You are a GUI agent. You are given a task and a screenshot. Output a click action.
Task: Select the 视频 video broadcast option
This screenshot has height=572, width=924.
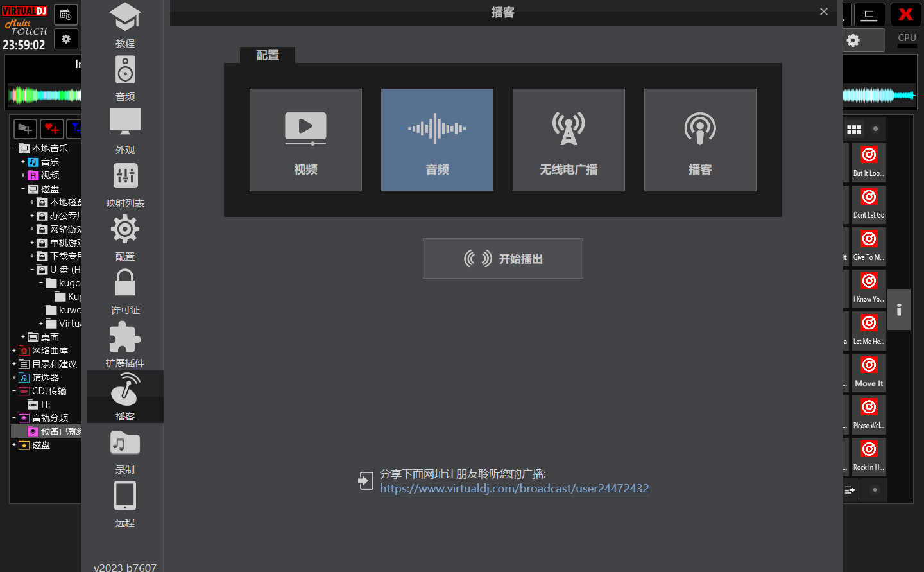(x=305, y=140)
